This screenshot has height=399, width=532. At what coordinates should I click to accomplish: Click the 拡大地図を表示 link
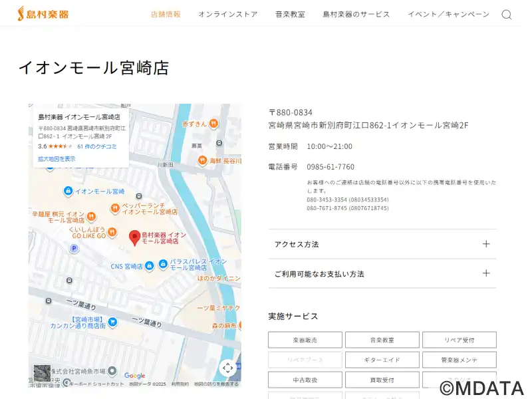click(57, 159)
